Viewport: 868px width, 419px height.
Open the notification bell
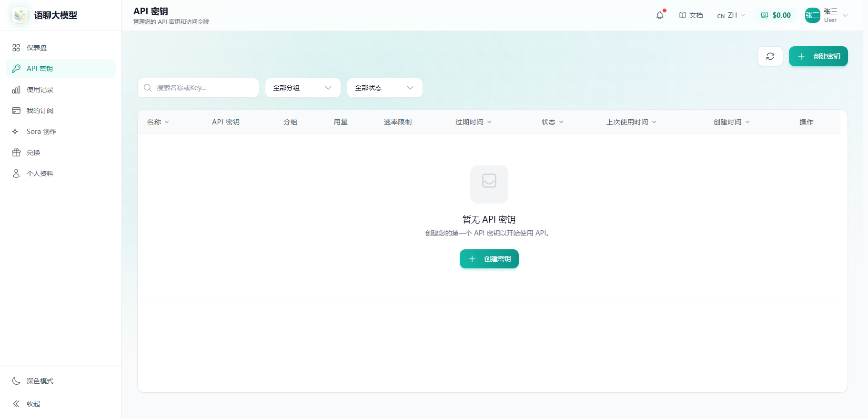pyautogui.click(x=660, y=15)
